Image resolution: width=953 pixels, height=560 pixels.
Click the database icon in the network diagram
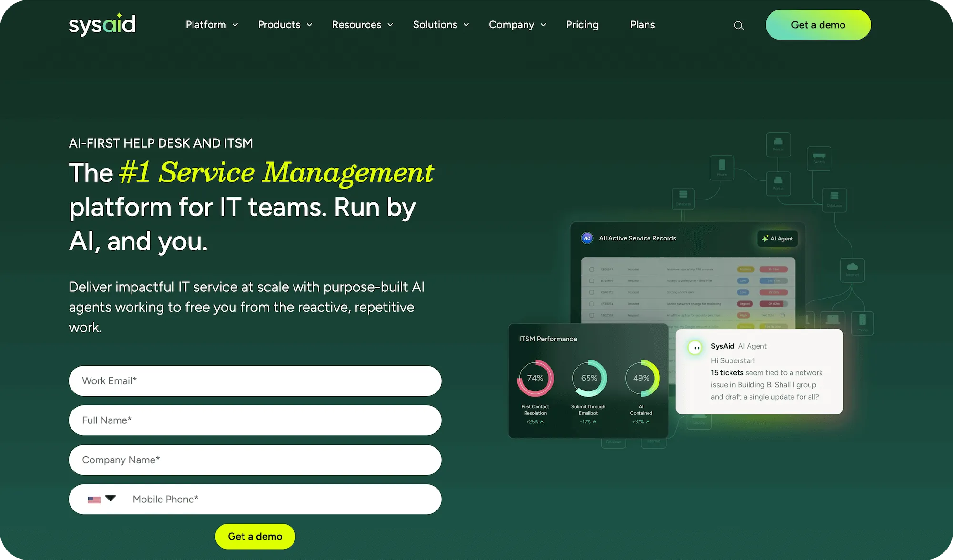683,199
